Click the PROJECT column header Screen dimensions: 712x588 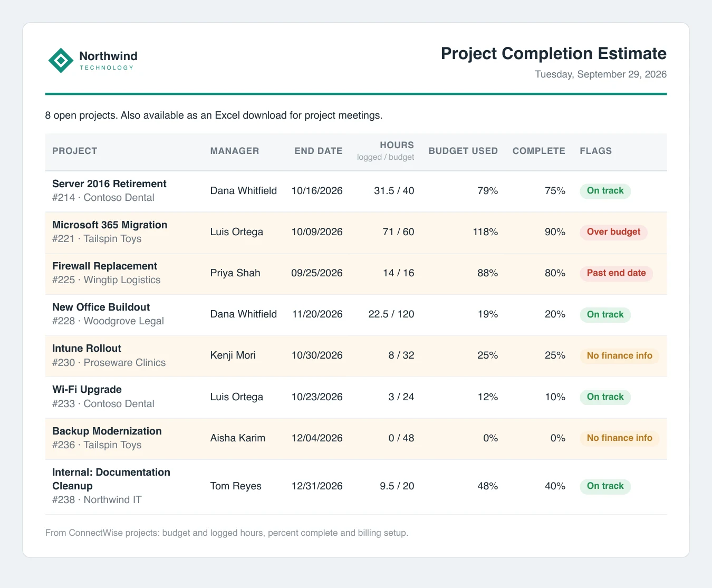tap(75, 151)
